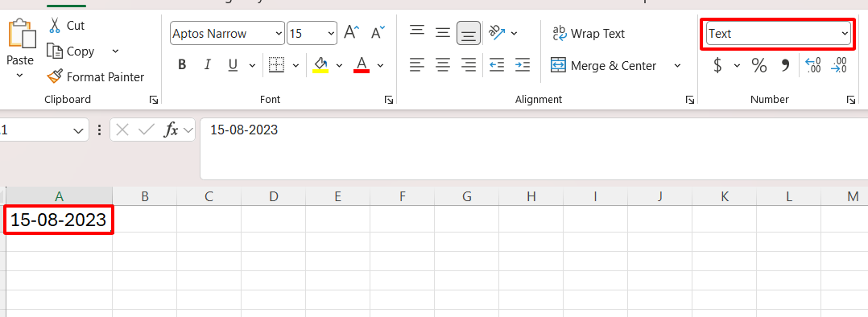Open the Aptos Narrow font name box
This screenshot has height=317, width=868.
click(228, 34)
